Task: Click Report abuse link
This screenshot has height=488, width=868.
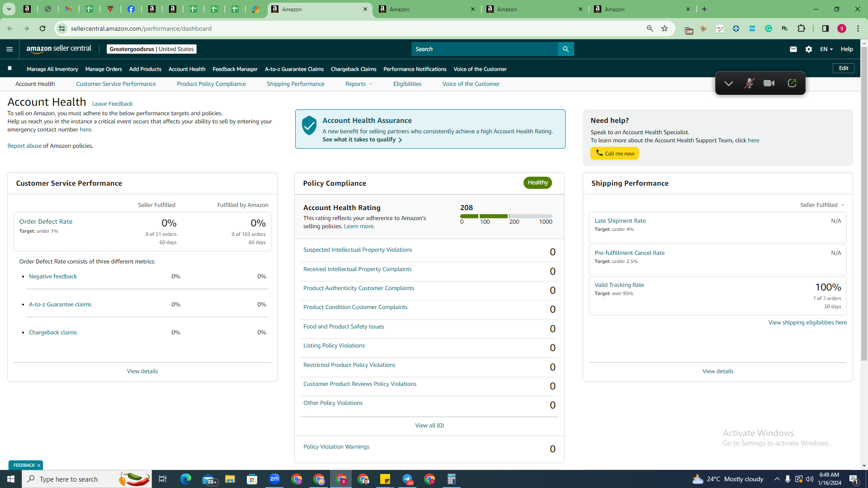Action: pyautogui.click(x=24, y=146)
